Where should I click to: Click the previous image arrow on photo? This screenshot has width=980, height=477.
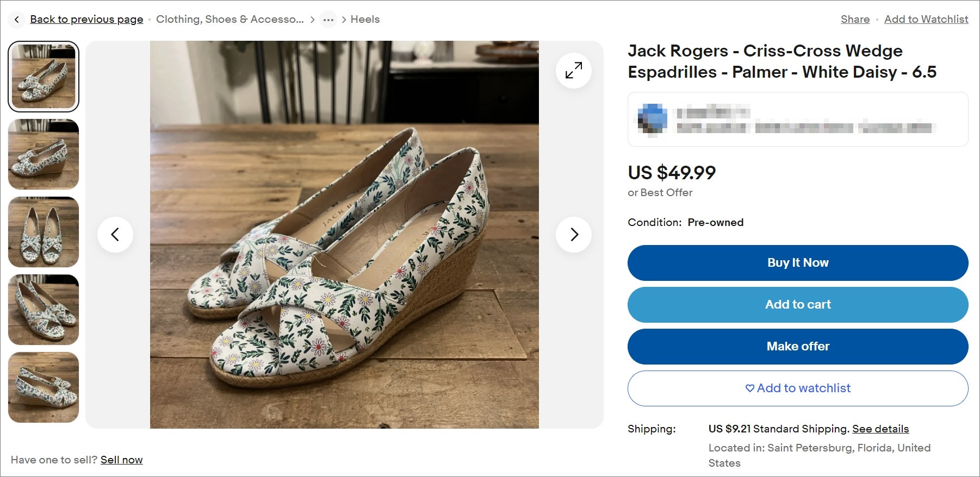click(115, 234)
